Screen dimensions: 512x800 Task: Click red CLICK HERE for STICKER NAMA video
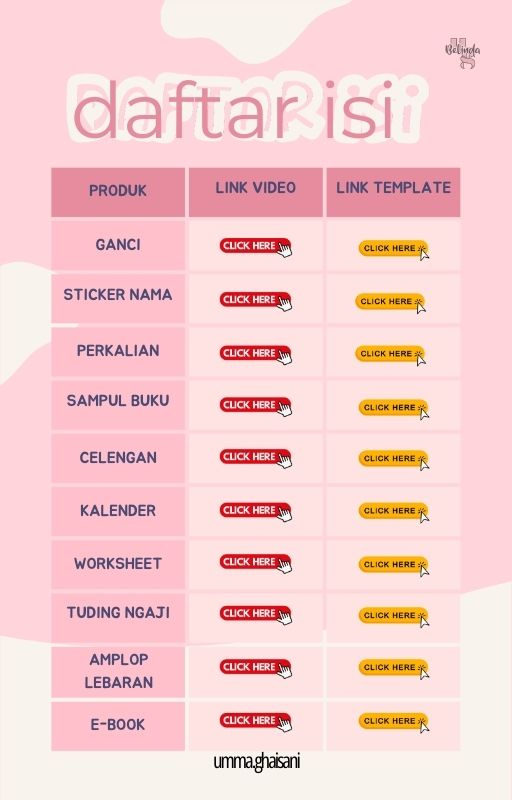[x=255, y=301]
